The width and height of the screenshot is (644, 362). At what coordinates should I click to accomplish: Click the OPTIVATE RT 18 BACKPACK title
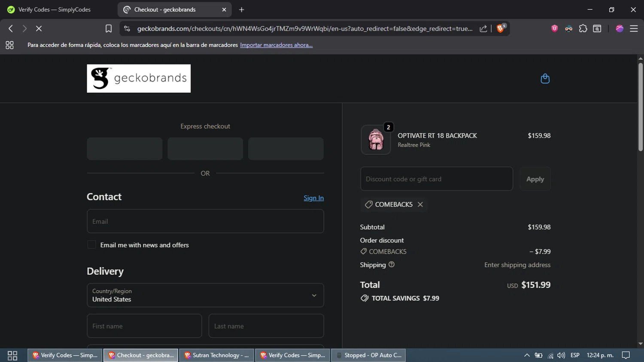pyautogui.click(x=437, y=136)
